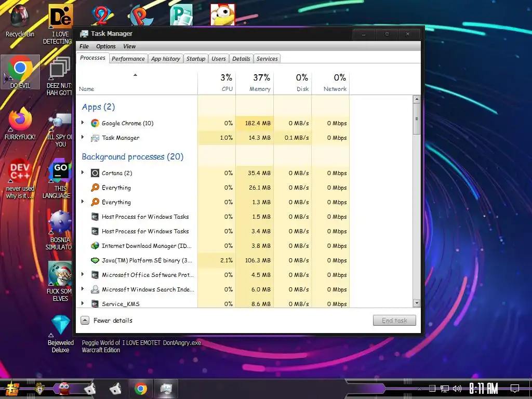Select Bejeweled Deluxe desktop icon
532x399 pixels.
coord(60,334)
